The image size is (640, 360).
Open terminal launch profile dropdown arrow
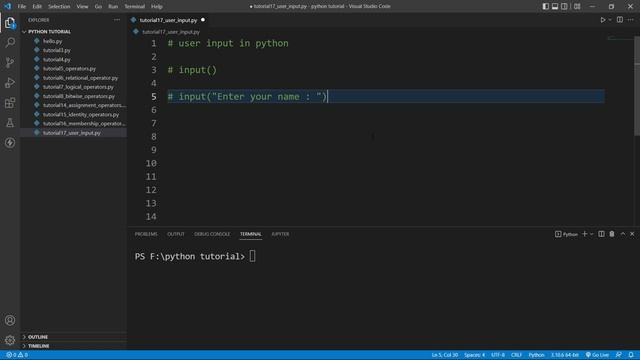(x=591, y=234)
